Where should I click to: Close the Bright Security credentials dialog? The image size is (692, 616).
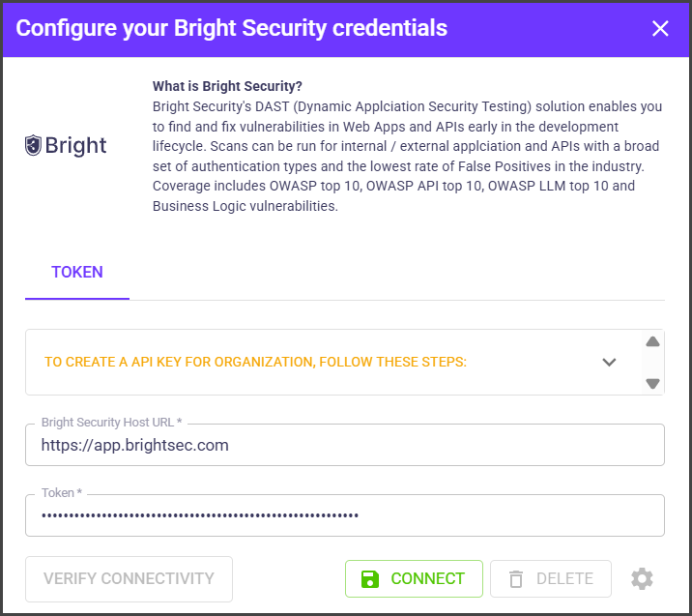click(660, 28)
